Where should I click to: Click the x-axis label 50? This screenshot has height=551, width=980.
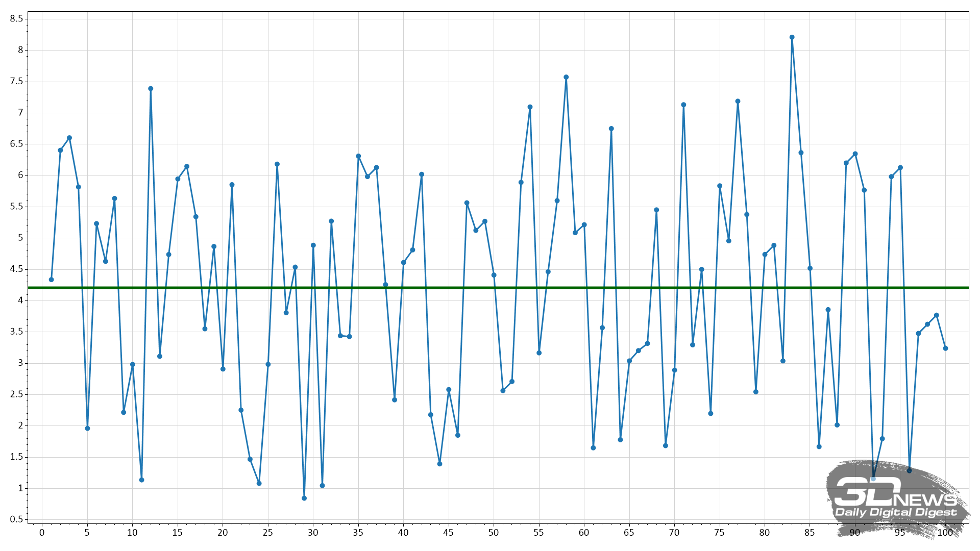[x=493, y=533]
